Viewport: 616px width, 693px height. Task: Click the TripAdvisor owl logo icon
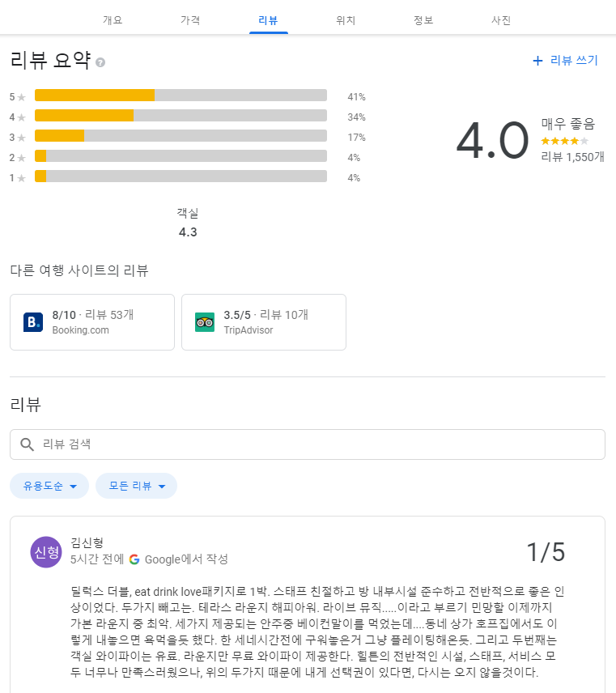pos(205,322)
